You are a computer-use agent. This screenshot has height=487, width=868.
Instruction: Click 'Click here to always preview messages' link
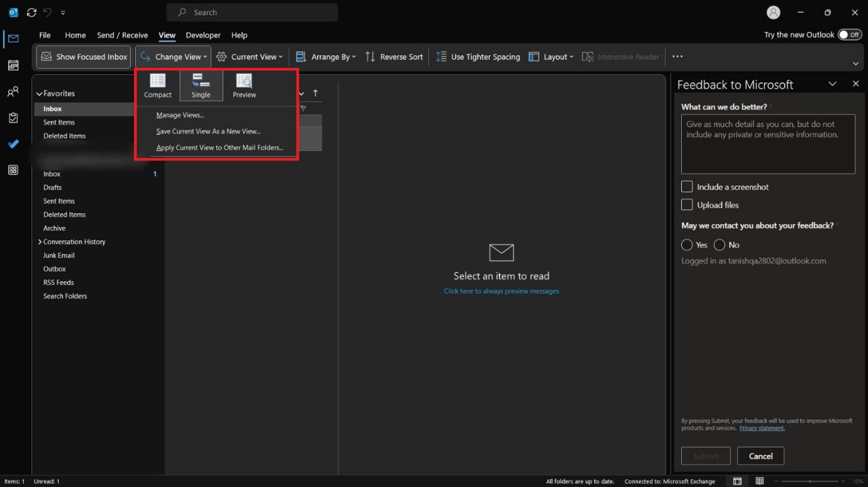[x=501, y=291]
